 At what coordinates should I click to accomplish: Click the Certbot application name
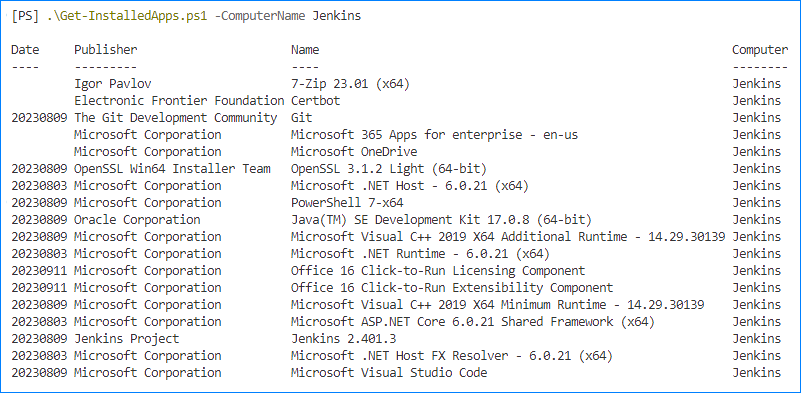point(315,101)
